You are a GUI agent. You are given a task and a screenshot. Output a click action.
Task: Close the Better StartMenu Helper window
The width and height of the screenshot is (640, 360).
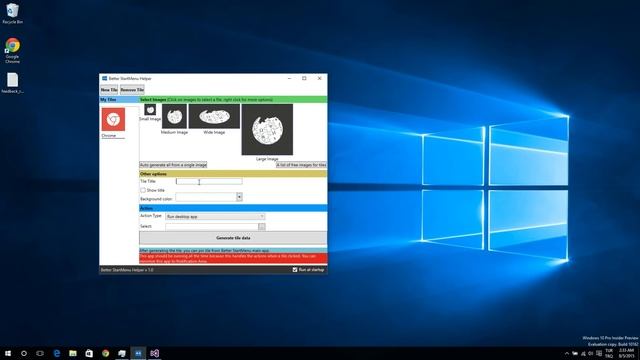320,78
